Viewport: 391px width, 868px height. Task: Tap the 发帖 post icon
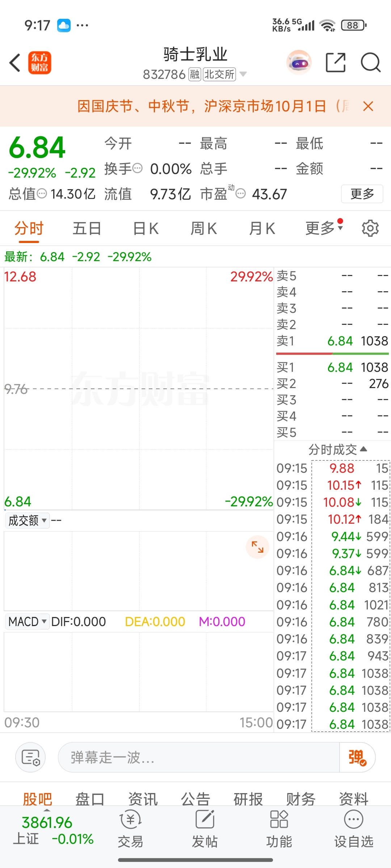point(205,829)
